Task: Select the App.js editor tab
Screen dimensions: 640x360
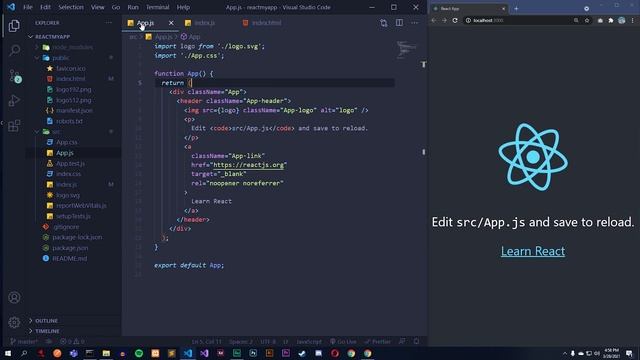Action: point(145,23)
